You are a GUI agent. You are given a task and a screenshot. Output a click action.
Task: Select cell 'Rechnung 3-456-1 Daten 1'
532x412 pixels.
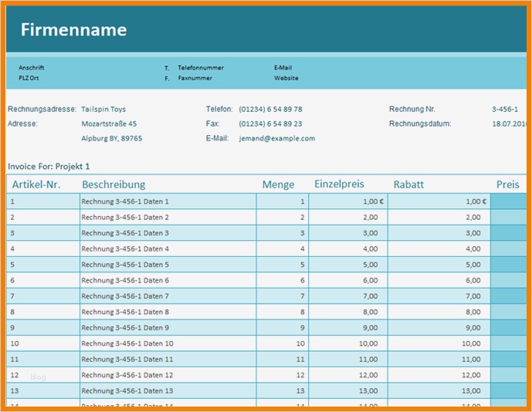125,201
